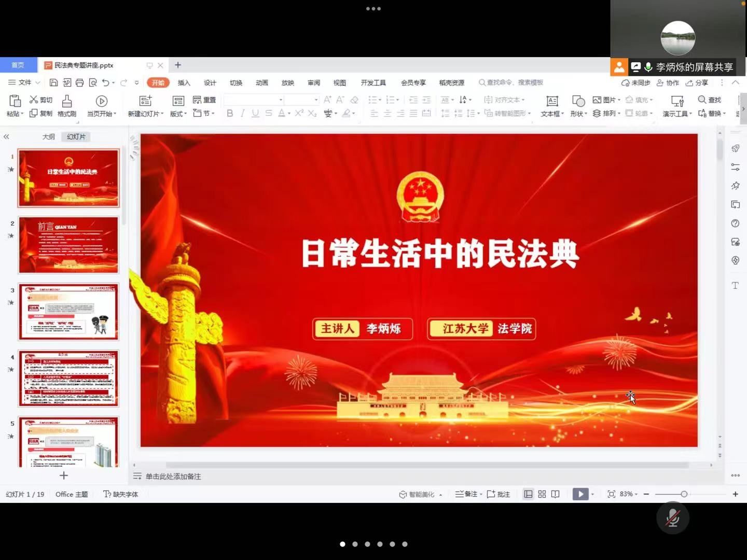This screenshot has height=560, width=747.
Task: Click the muted microphone button
Action: coord(673,517)
